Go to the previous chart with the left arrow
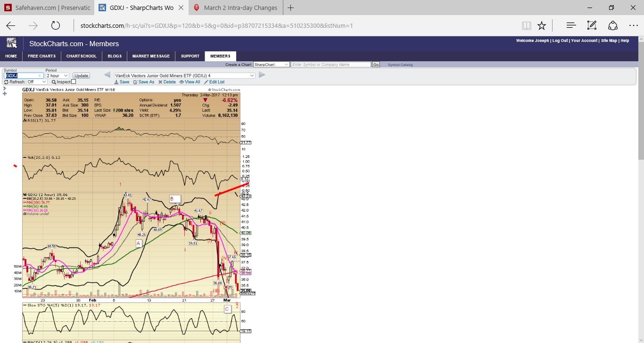 (107, 75)
